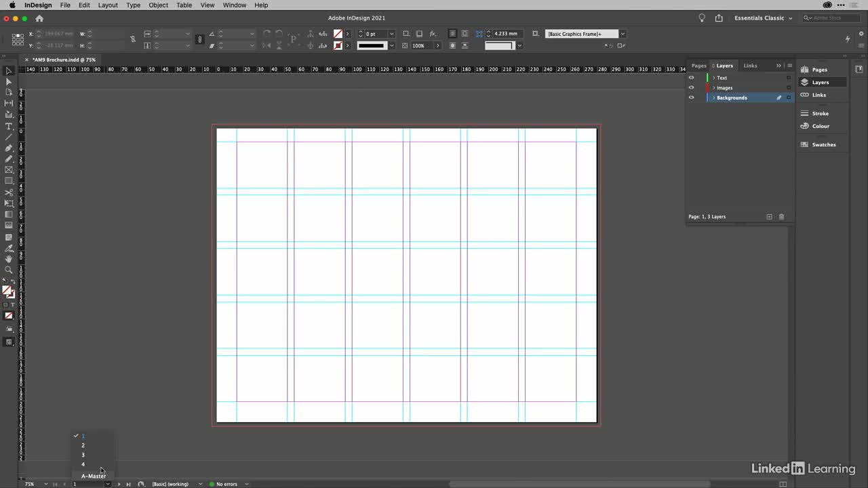Select the Page tool
The width and height of the screenshot is (868, 488).
[x=9, y=92]
